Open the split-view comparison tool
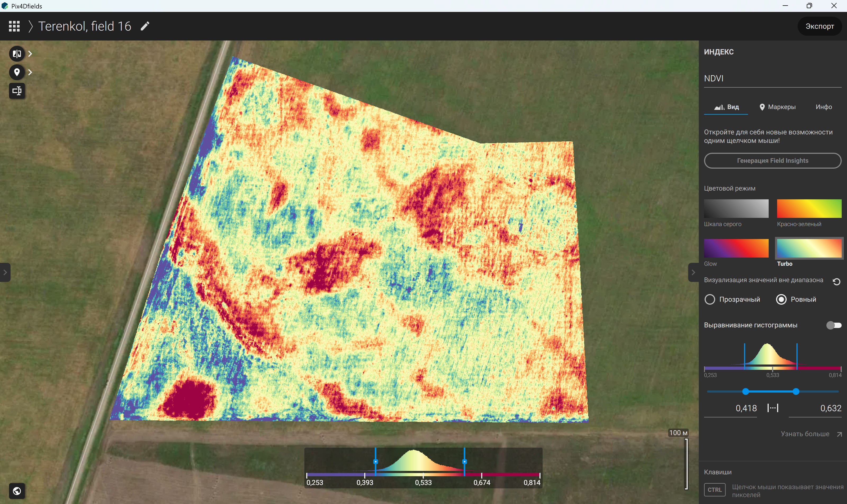 pyautogui.click(x=17, y=54)
